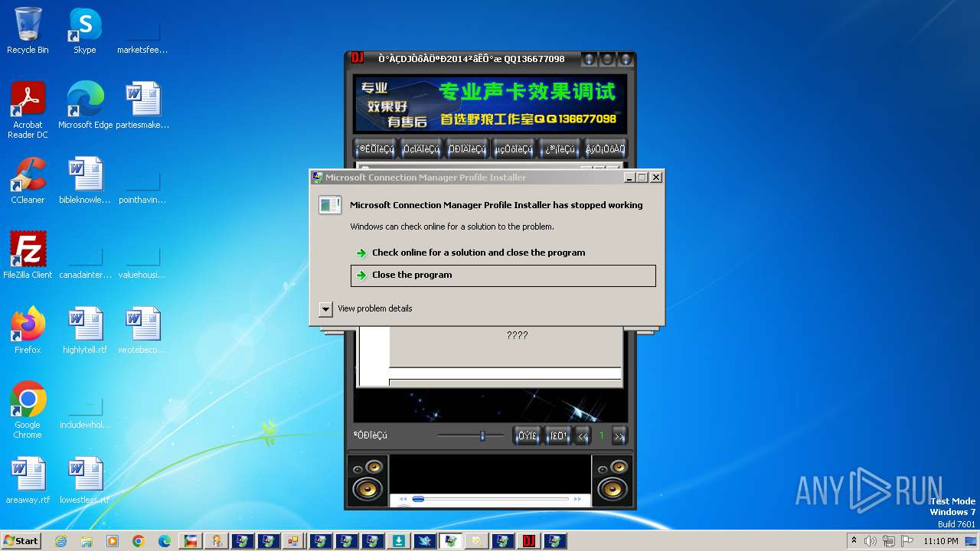980x551 pixels.
Task: Open the network tray icon
Action: (x=889, y=541)
